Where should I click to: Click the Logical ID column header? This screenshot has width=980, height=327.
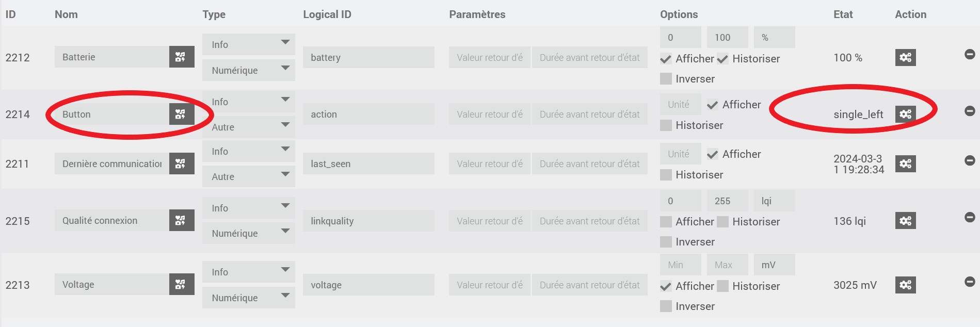pyautogui.click(x=327, y=14)
